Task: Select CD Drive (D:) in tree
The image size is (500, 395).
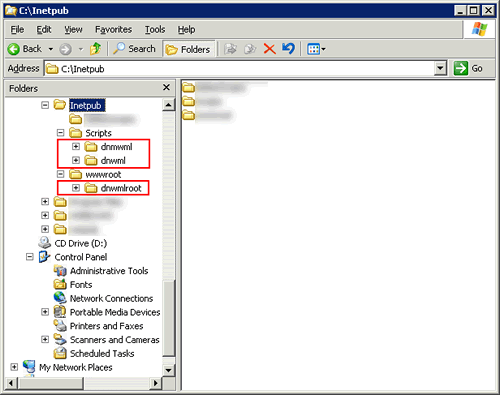Action: click(x=81, y=243)
